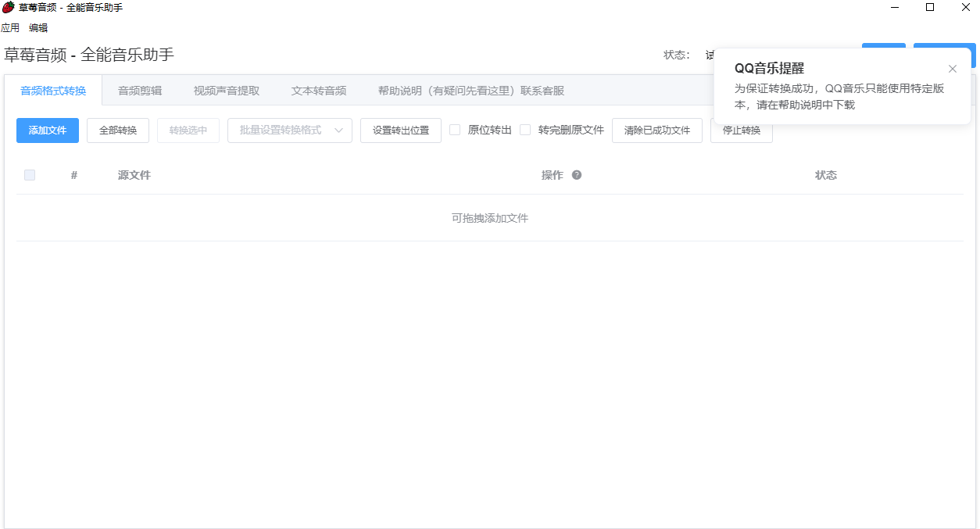The height and width of the screenshot is (529, 980).
Task: Click the help question-mark icon beside 操作
Action: point(577,175)
